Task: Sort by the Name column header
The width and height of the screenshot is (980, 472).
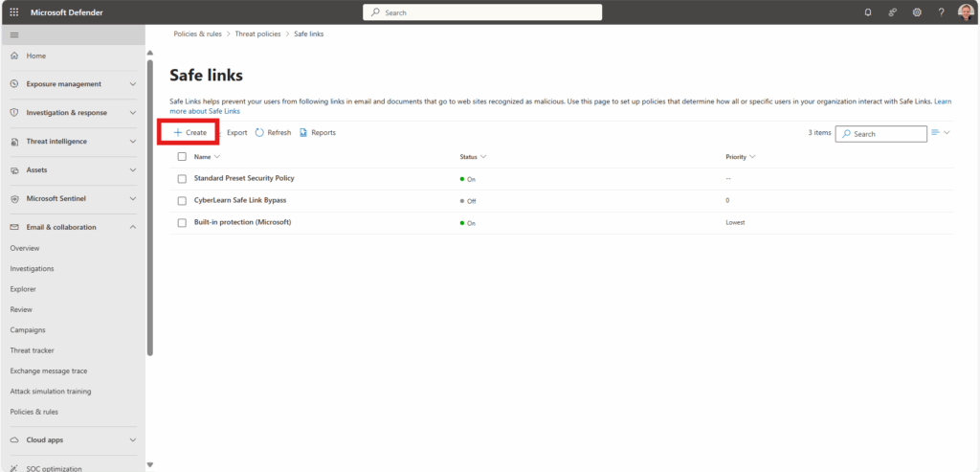Action: click(207, 157)
